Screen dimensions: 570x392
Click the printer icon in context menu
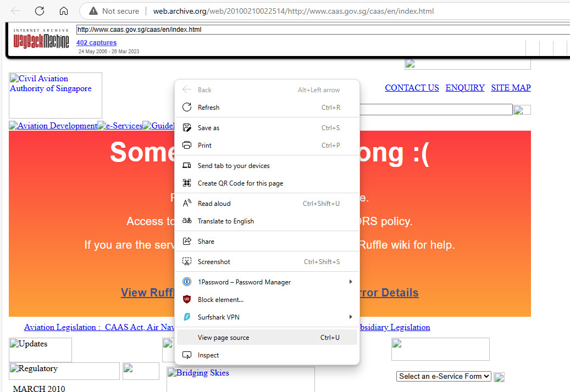[187, 145]
